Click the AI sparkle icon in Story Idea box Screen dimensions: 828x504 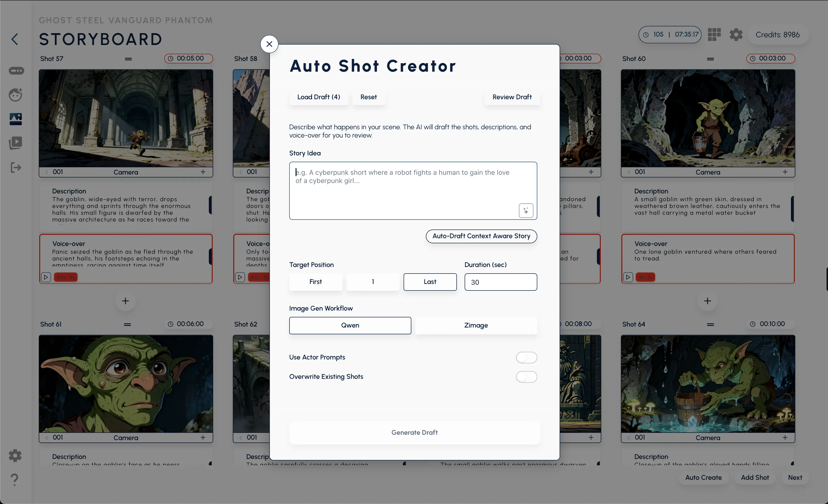click(x=526, y=211)
